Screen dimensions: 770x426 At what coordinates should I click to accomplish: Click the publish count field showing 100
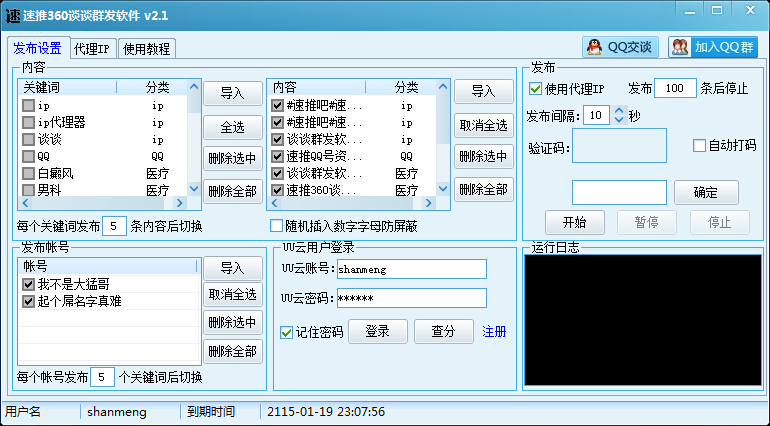pyautogui.click(x=675, y=88)
